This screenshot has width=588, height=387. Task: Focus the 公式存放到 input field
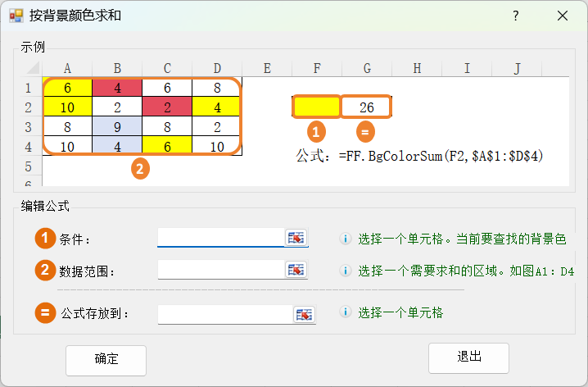coord(224,314)
